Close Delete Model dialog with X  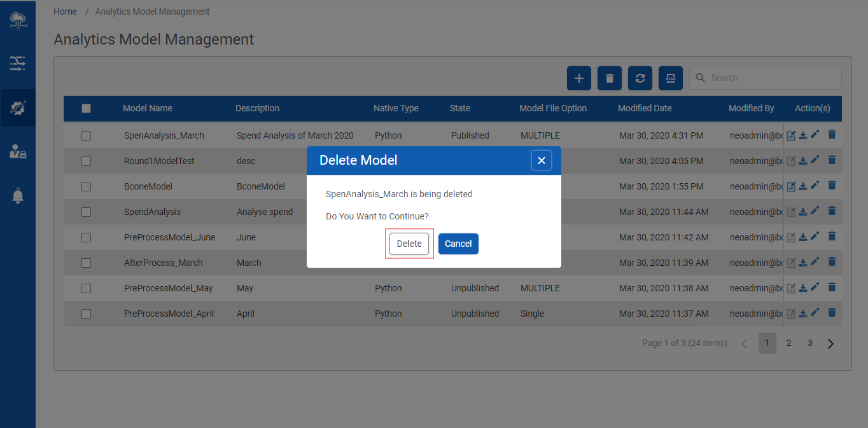click(x=542, y=160)
